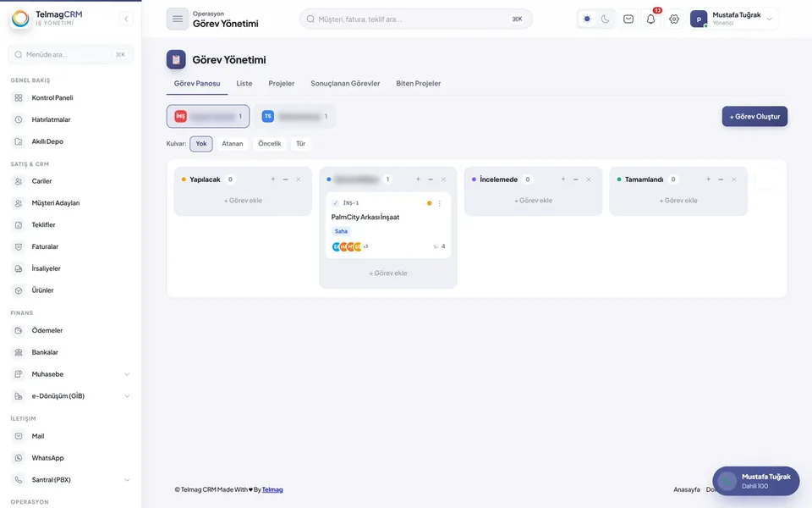Click the Ürünler box icon
This screenshot has height=508, width=812.
[19, 290]
